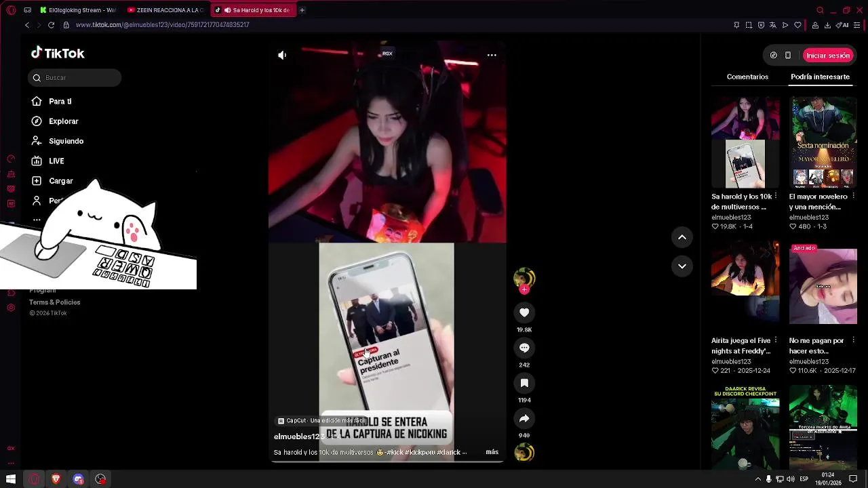Open the Windows notification center
Viewport: 868px width, 488px height.
(x=853, y=479)
